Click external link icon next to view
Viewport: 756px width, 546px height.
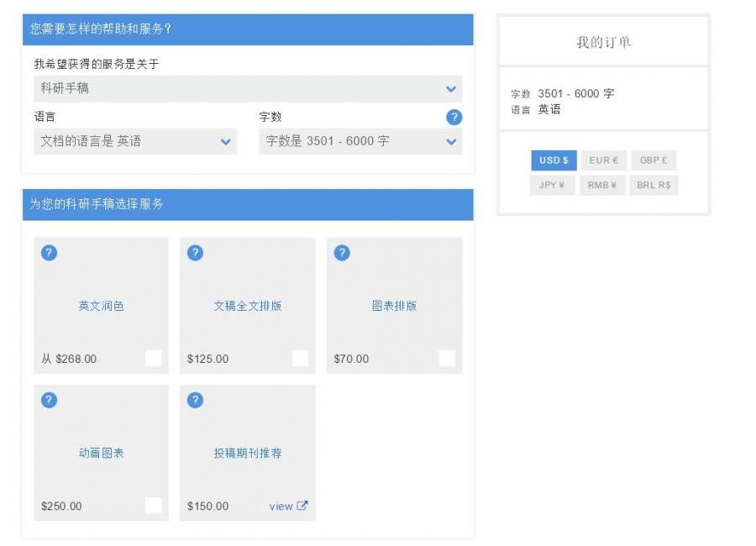point(302,506)
